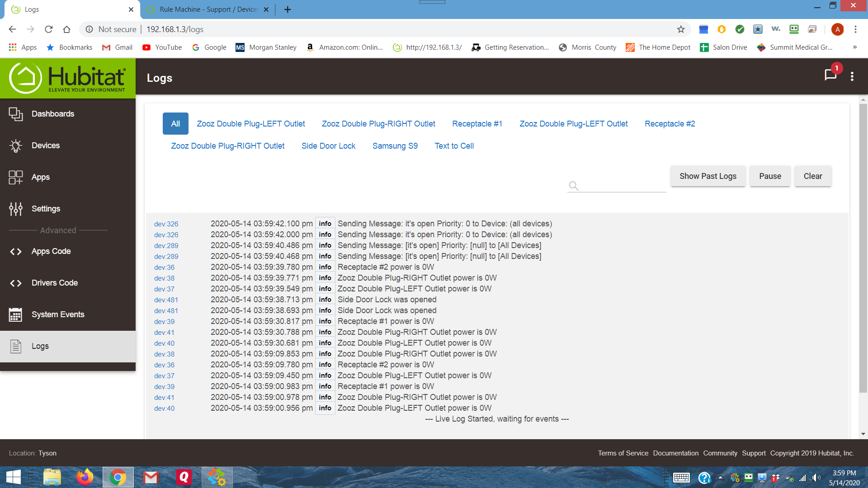
Task: Open the Logs document icon
Action: pos(16,346)
